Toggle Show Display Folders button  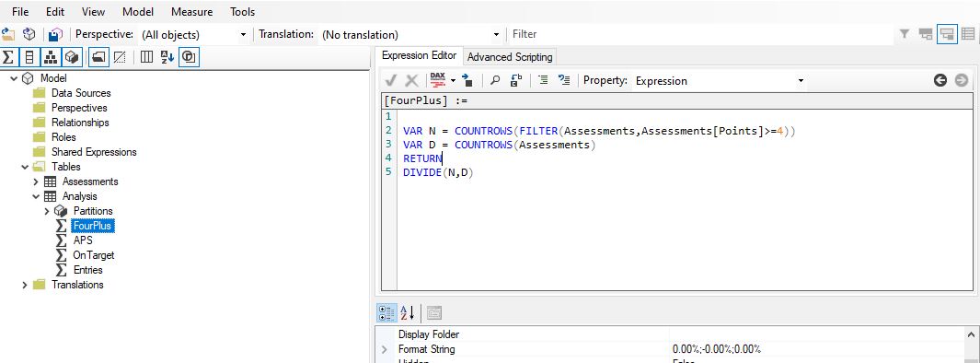(x=98, y=57)
